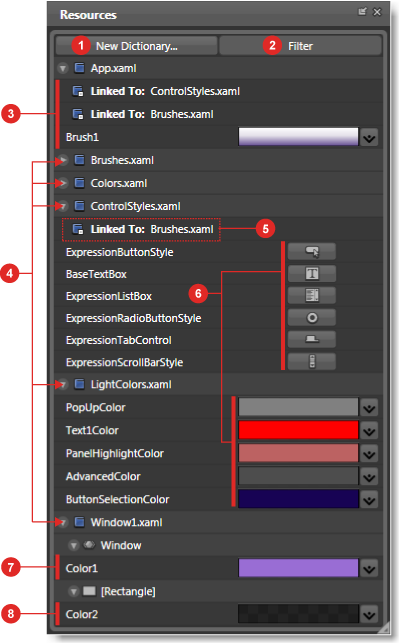
Task: Click the Filter button
Action: click(301, 46)
